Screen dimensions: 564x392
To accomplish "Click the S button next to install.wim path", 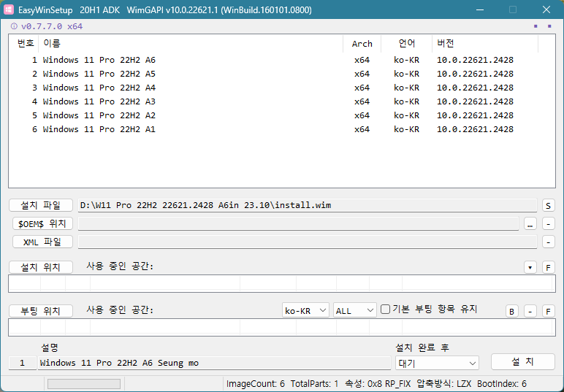I will [x=548, y=205].
